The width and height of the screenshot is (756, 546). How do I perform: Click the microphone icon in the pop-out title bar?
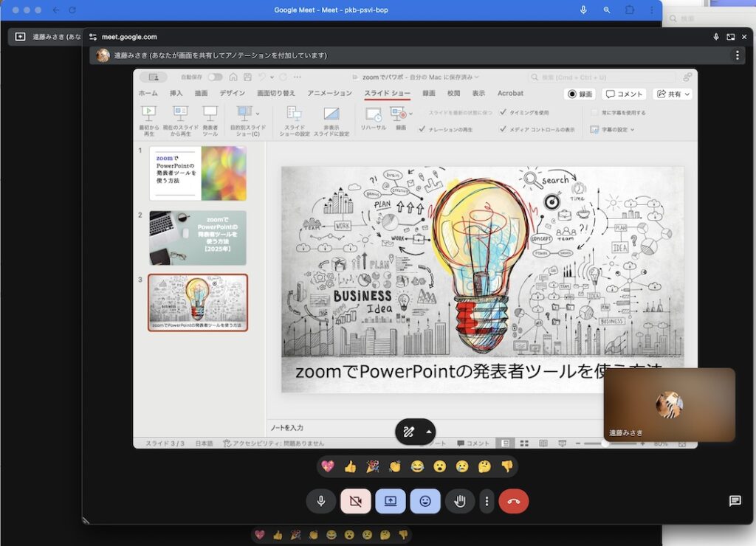(716, 37)
